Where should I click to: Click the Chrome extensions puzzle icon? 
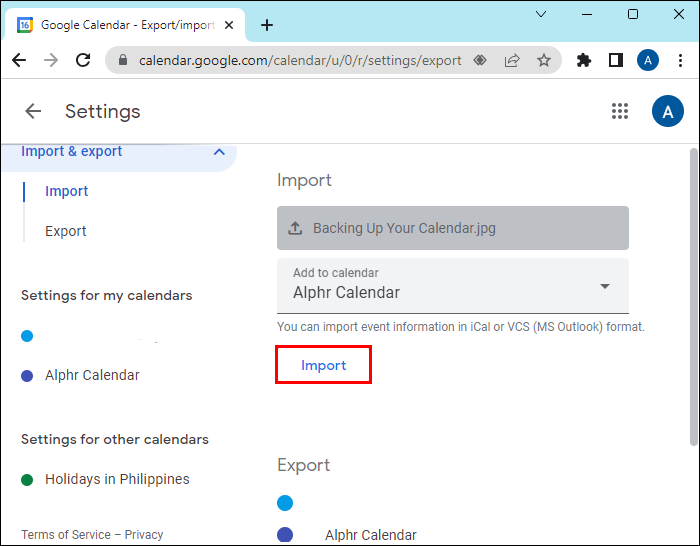(x=584, y=60)
